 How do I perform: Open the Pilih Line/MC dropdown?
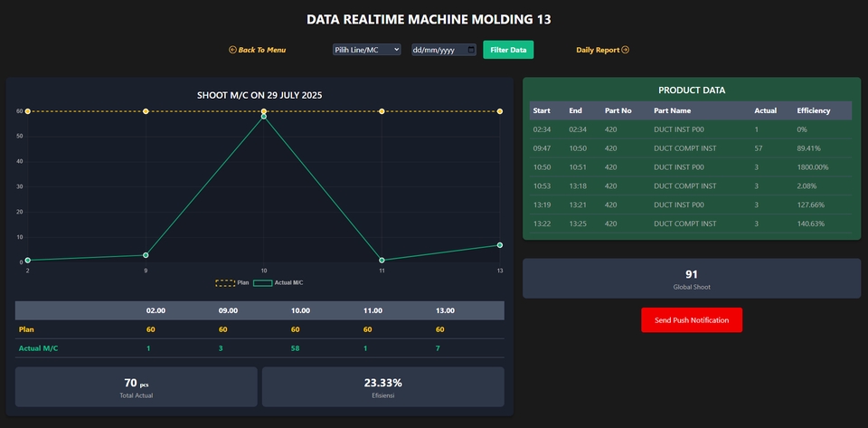(x=366, y=50)
